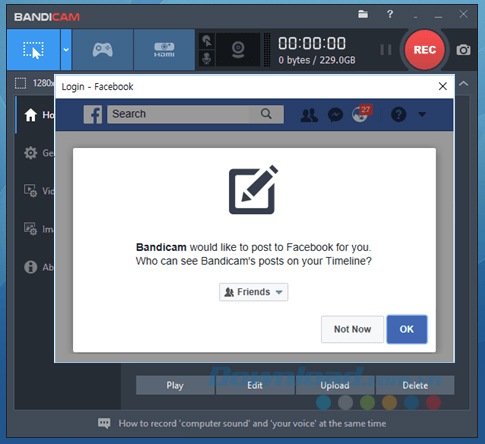This screenshot has width=485, height=444.
Task: Switch to game recording mode
Action: point(103,50)
